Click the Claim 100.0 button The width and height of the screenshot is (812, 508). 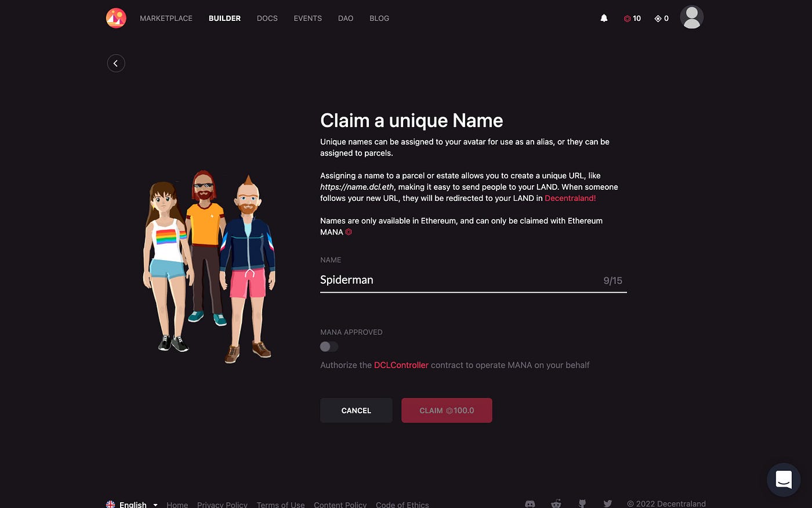(447, 410)
